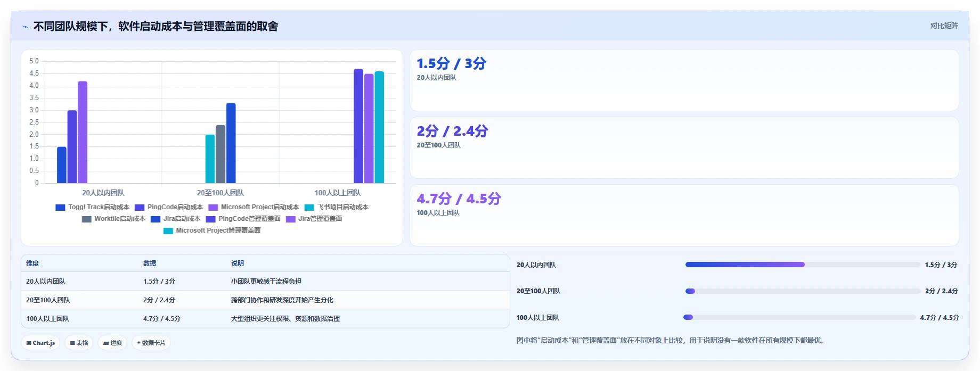Click the Chart.js chip

pyautogui.click(x=40, y=343)
